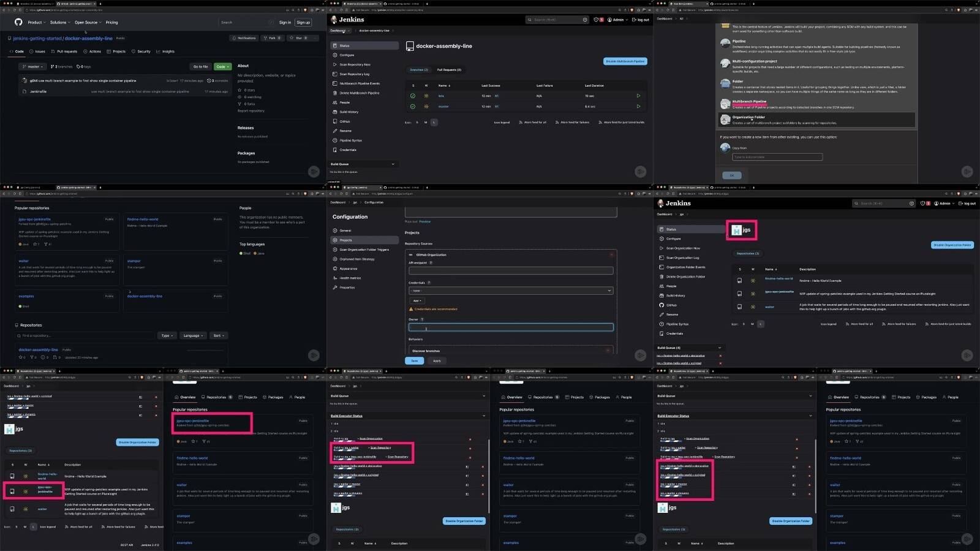Select the Folder item type icon
Viewport: 980px width, 551px height.
725,83
